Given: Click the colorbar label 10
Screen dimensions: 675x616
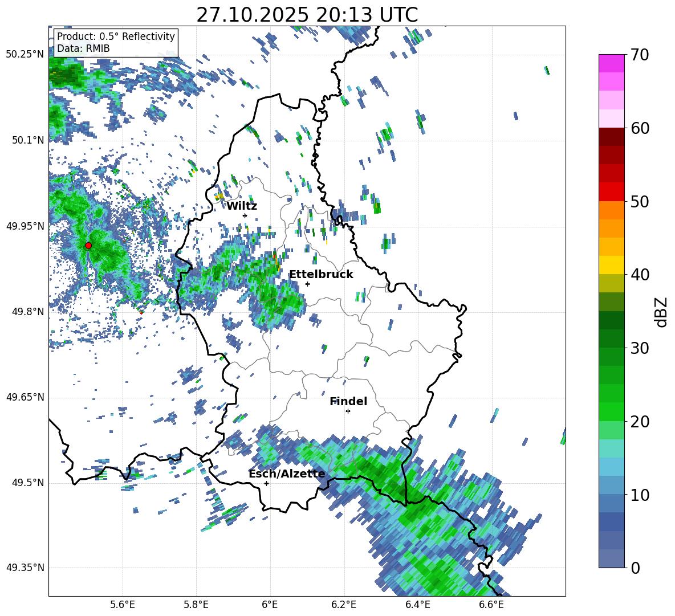Looking at the screenshot, I should pos(640,495).
